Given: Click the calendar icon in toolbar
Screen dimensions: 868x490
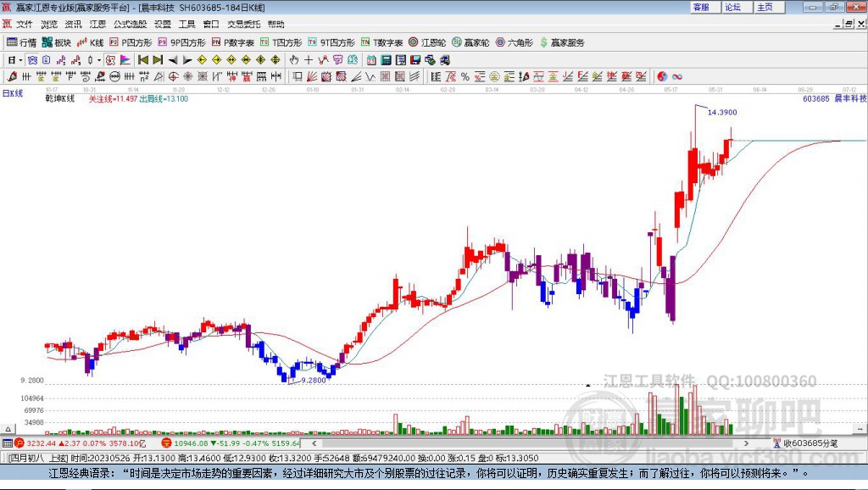Looking at the screenshot, I should (x=371, y=60).
